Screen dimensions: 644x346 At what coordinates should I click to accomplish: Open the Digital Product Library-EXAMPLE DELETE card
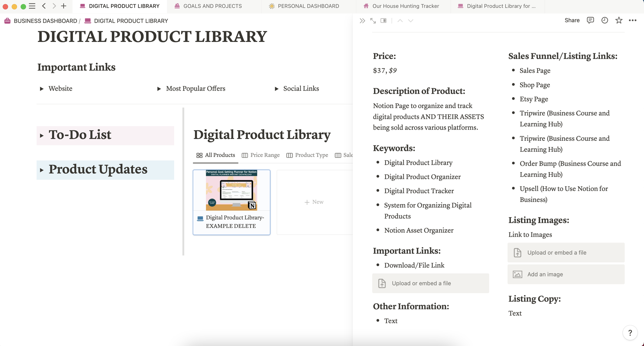click(231, 202)
